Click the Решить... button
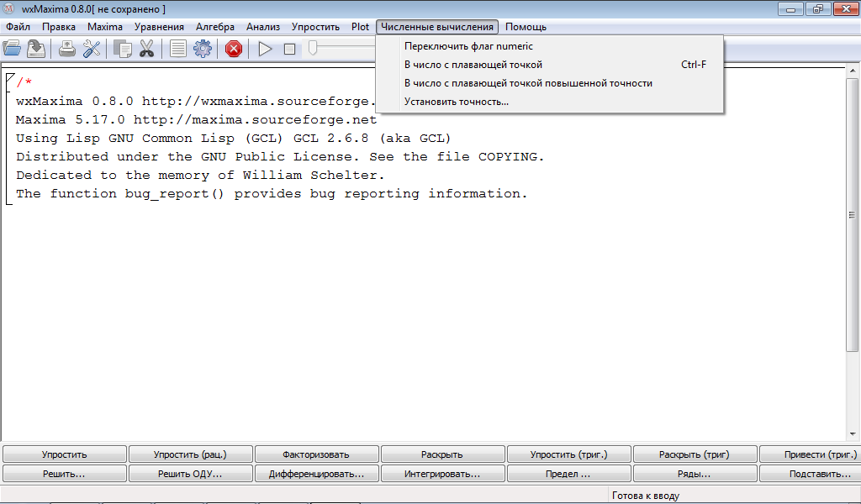The height and width of the screenshot is (504, 861). coord(64,474)
